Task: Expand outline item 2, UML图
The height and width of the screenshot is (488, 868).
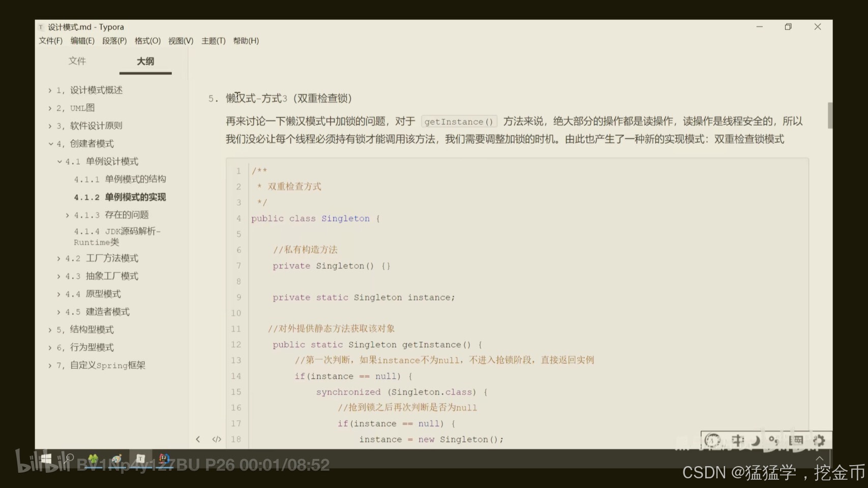Action: tap(50, 108)
